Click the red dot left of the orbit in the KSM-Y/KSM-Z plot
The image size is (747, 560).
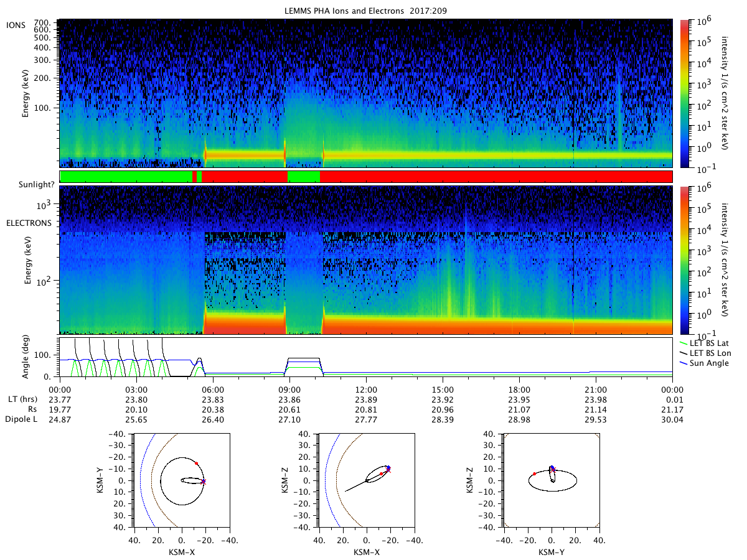pyautogui.click(x=534, y=474)
